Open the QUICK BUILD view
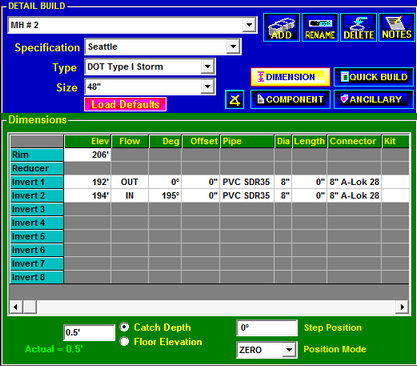 [x=374, y=77]
